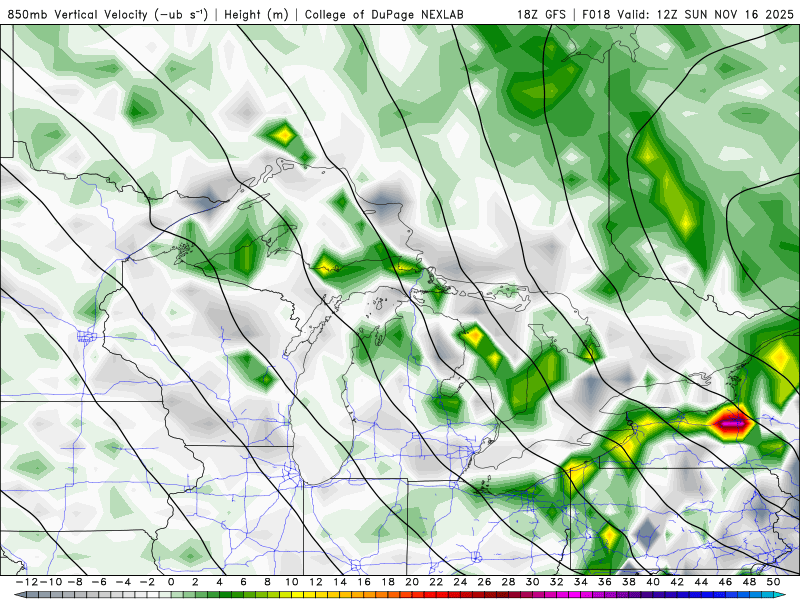Click the '36' colorbar scale label

pyautogui.click(x=605, y=582)
